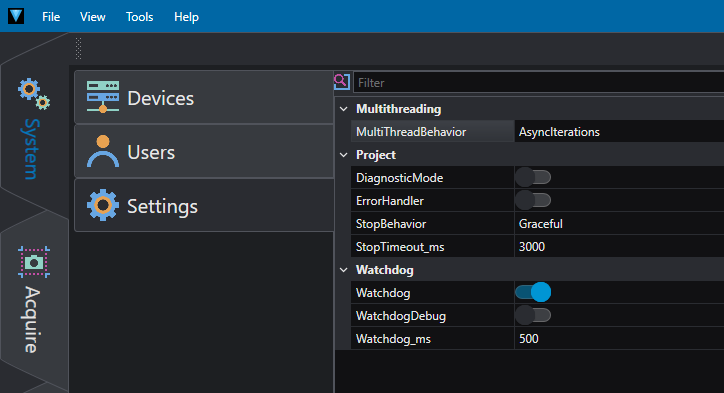This screenshot has height=393, width=724.
Task: Open the MultiThreadBehavior AsyncIterations dropdown
Action: (x=619, y=132)
